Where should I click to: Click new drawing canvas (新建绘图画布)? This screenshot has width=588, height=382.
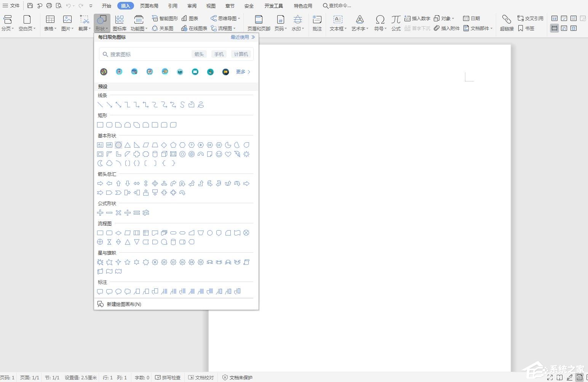pos(124,304)
